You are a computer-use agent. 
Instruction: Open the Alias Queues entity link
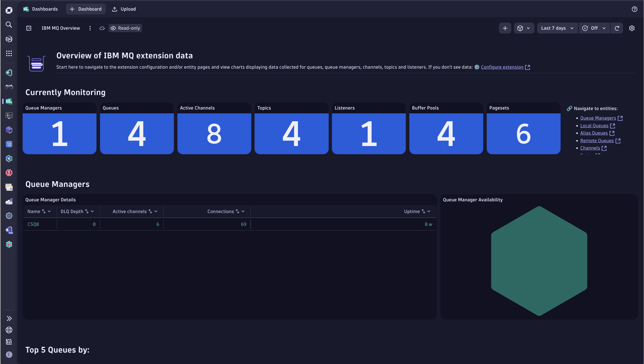tap(594, 133)
